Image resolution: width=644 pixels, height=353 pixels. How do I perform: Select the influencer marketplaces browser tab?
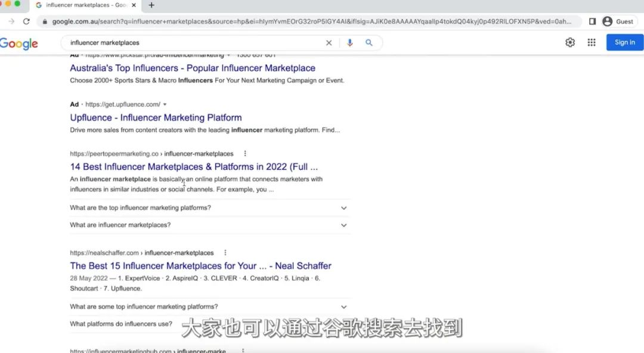tap(86, 5)
